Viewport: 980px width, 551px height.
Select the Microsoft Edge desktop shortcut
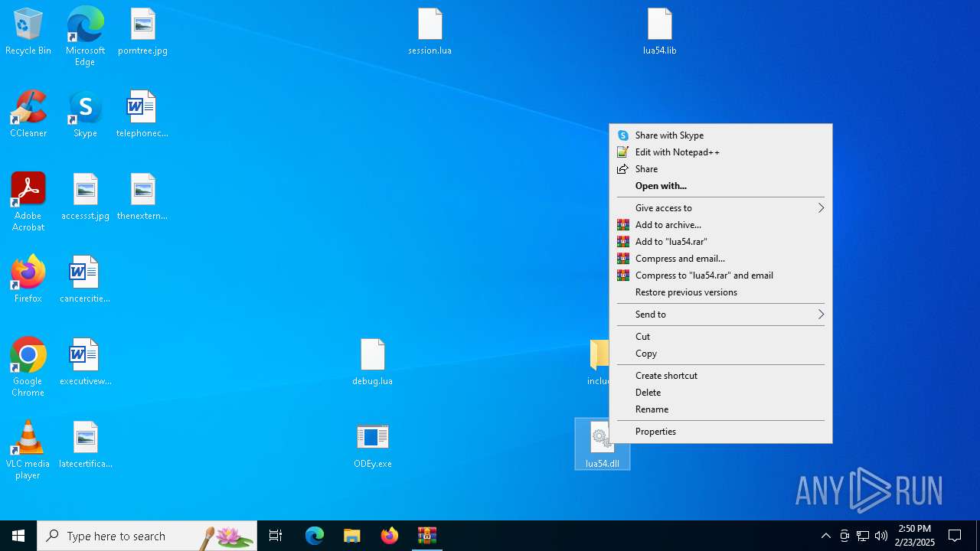click(x=85, y=37)
